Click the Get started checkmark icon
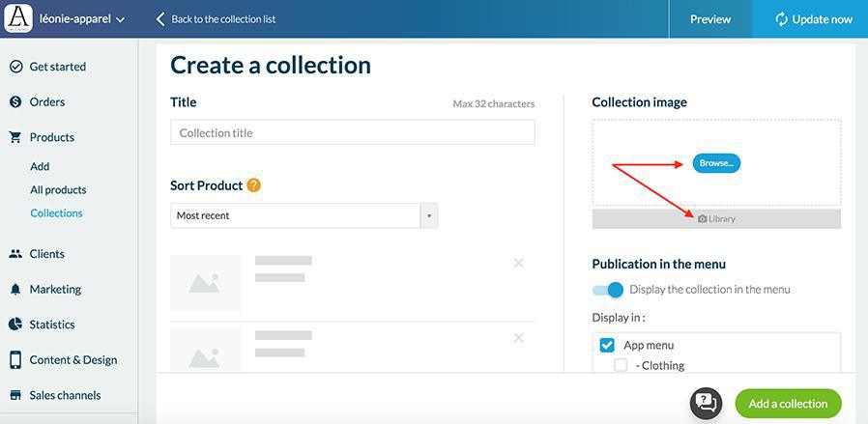Screen dimensions: 868x424 click(x=15, y=67)
